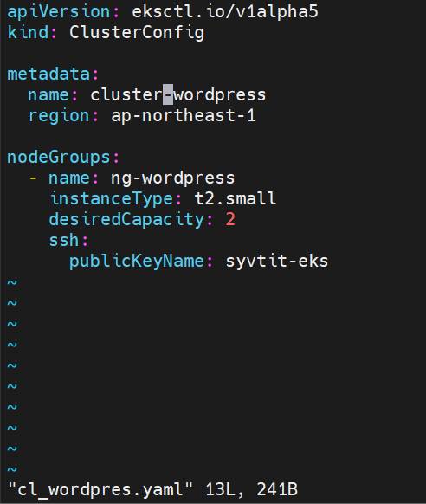
Task: Click the region key
Action: tap(59, 116)
